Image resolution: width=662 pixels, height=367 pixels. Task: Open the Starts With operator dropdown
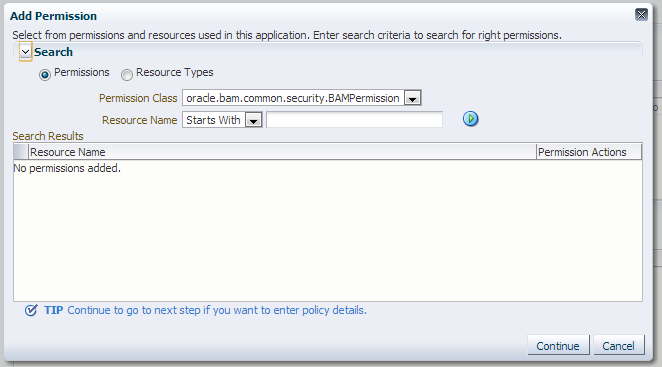click(253, 120)
